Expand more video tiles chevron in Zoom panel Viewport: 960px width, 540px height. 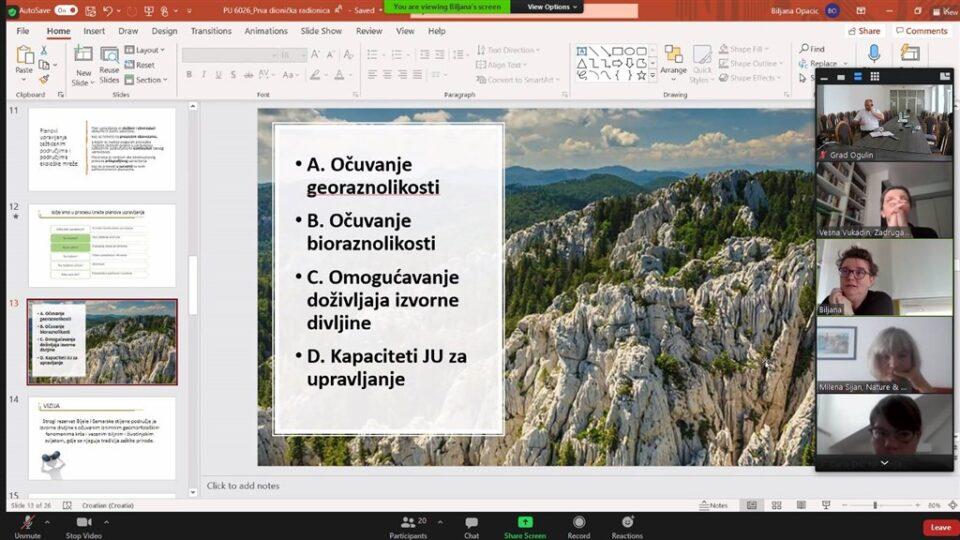(x=884, y=463)
